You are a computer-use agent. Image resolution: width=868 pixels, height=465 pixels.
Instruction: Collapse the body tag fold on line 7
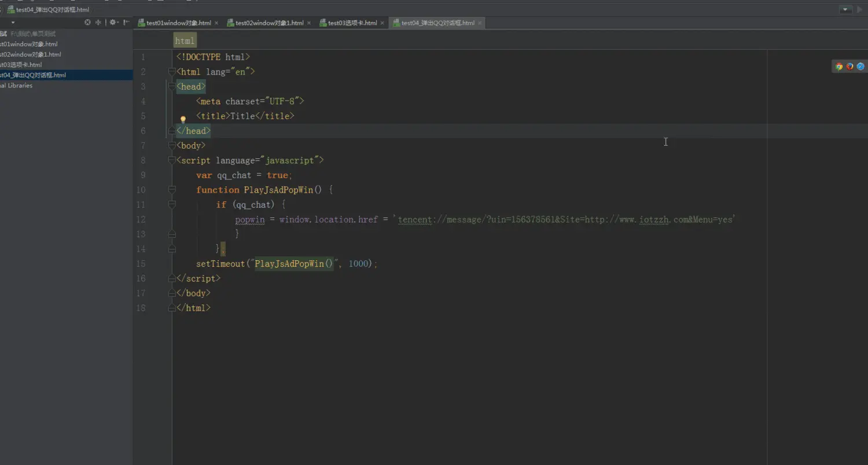click(172, 146)
